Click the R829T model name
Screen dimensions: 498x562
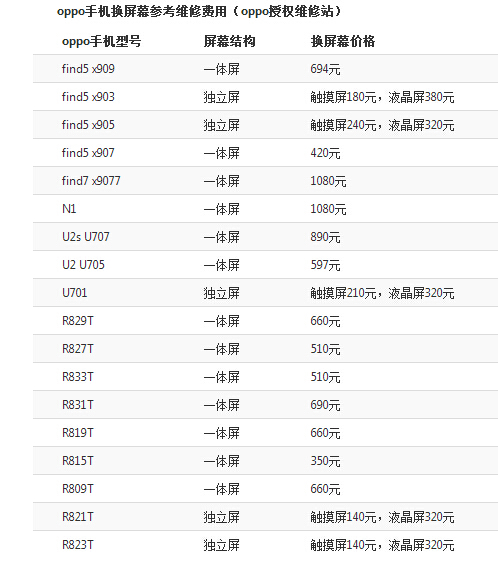click(x=78, y=320)
